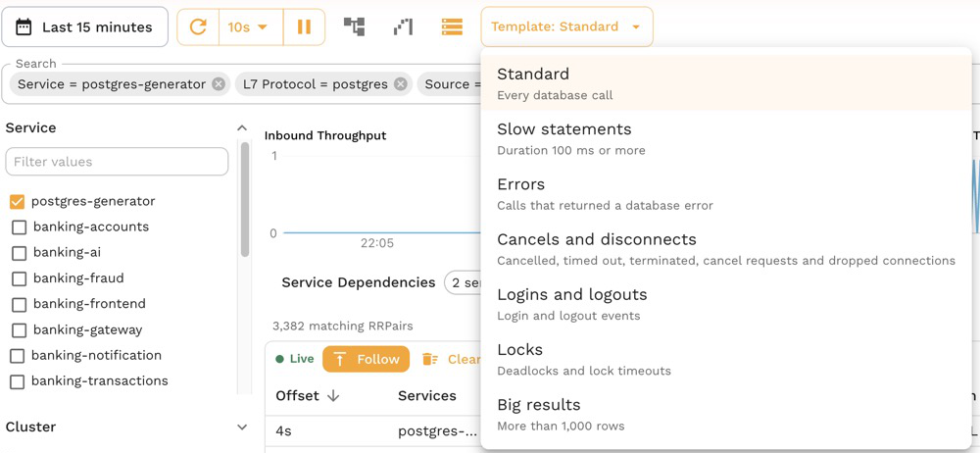Image resolution: width=980 pixels, height=453 pixels.
Task: Click the Service Dependencies heading
Action: [x=358, y=282]
